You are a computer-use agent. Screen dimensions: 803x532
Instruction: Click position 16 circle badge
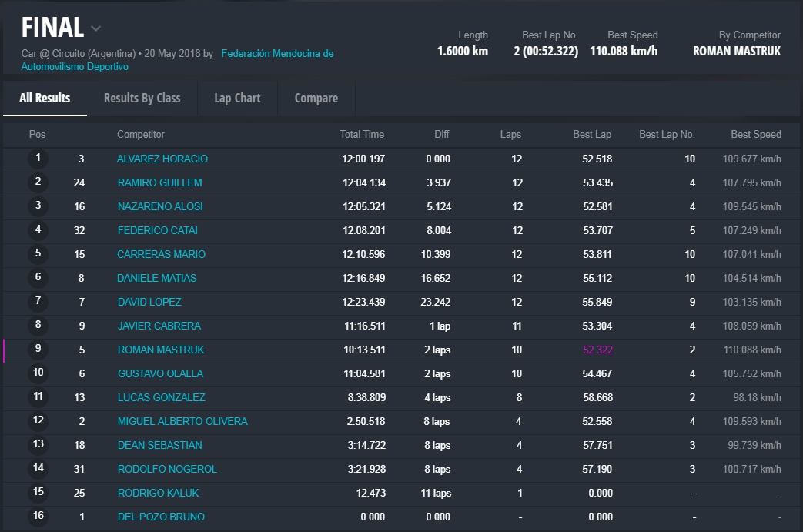(38, 517)
